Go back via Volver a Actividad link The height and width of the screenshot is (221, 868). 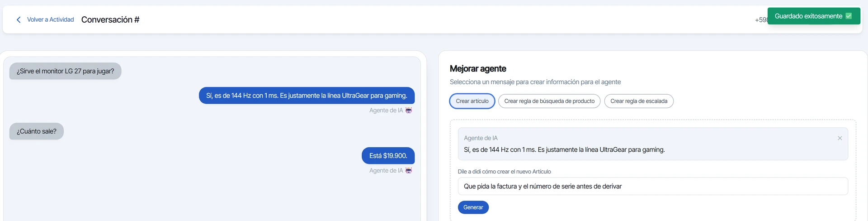tap(50, 19)
